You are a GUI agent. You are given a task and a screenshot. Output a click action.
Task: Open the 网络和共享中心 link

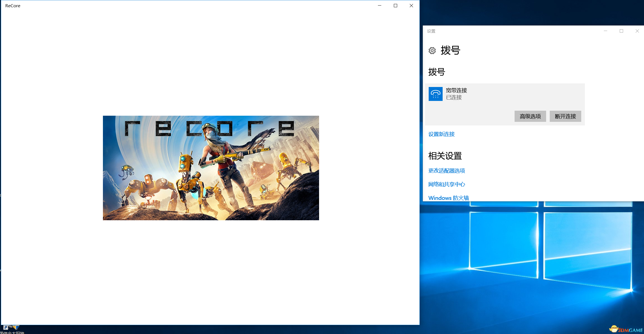click(447, 184)
